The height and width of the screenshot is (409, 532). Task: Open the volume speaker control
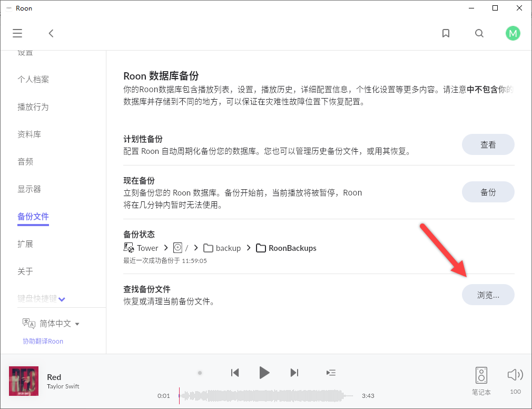click(515, 375)
